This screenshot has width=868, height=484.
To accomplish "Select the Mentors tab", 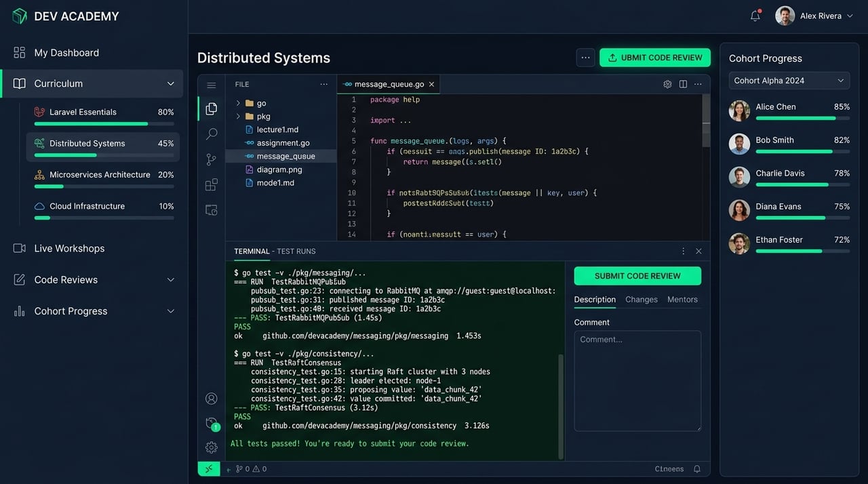I will [x=682, y=299].
